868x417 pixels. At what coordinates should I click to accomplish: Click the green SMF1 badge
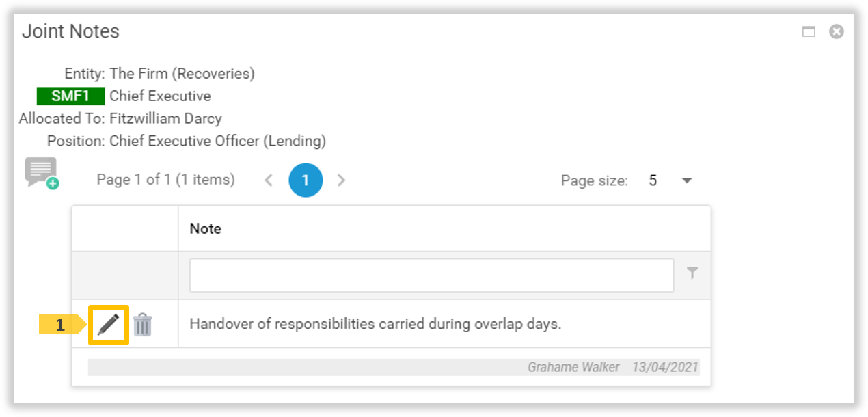pos(70,96)
